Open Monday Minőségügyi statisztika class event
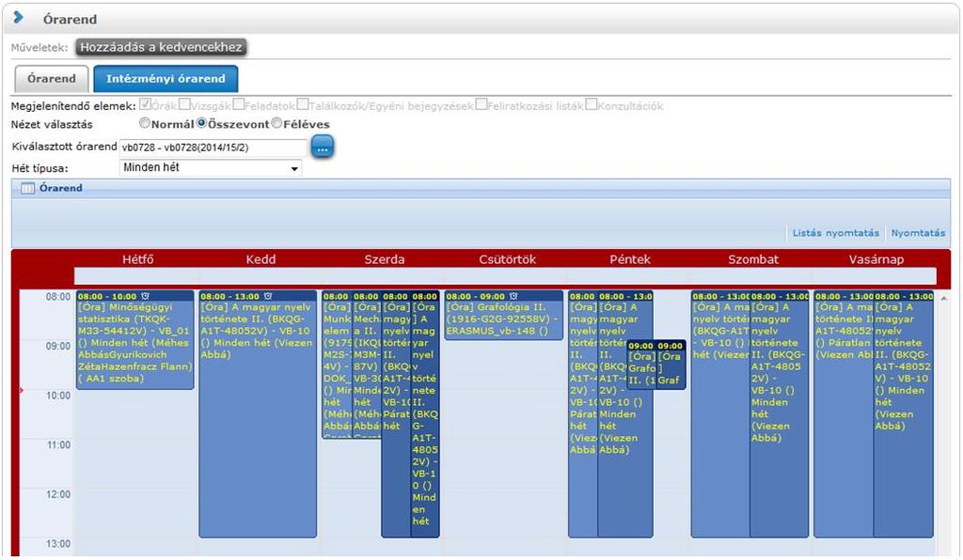This screenshot has width=963, height=560. click(x=135, y=340)
